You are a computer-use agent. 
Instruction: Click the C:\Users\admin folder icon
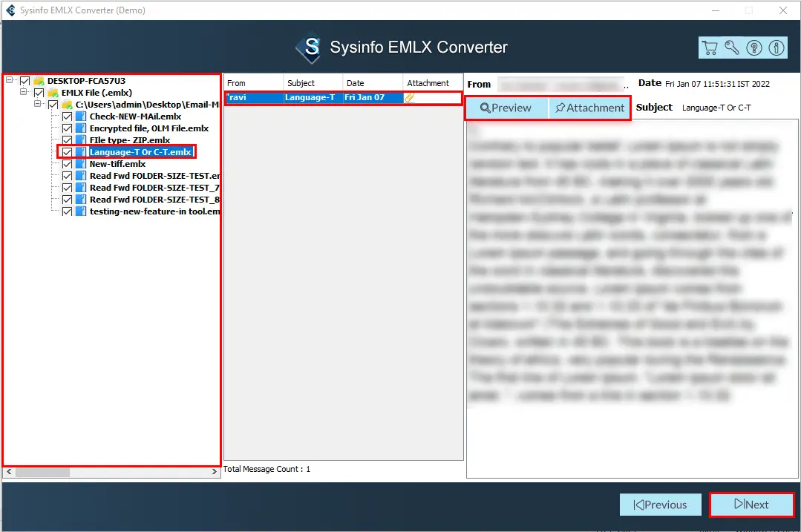pyautogui.click(x=66, y=105)
